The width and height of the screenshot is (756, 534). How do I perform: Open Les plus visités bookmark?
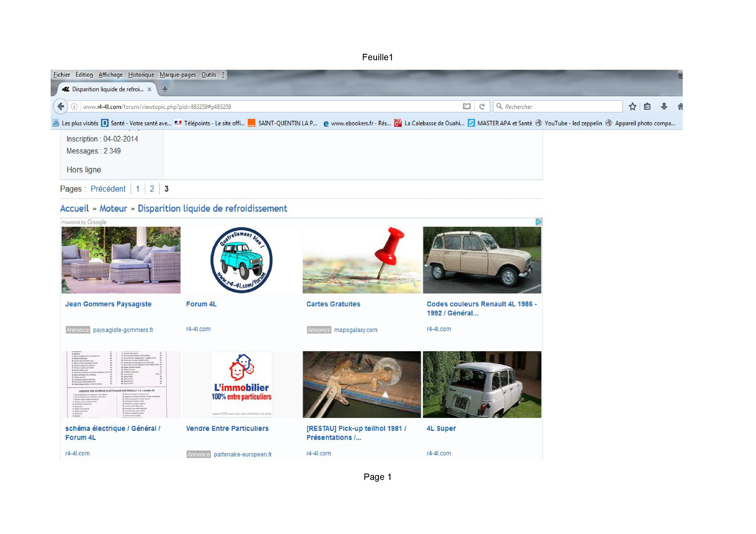point(75,123)
